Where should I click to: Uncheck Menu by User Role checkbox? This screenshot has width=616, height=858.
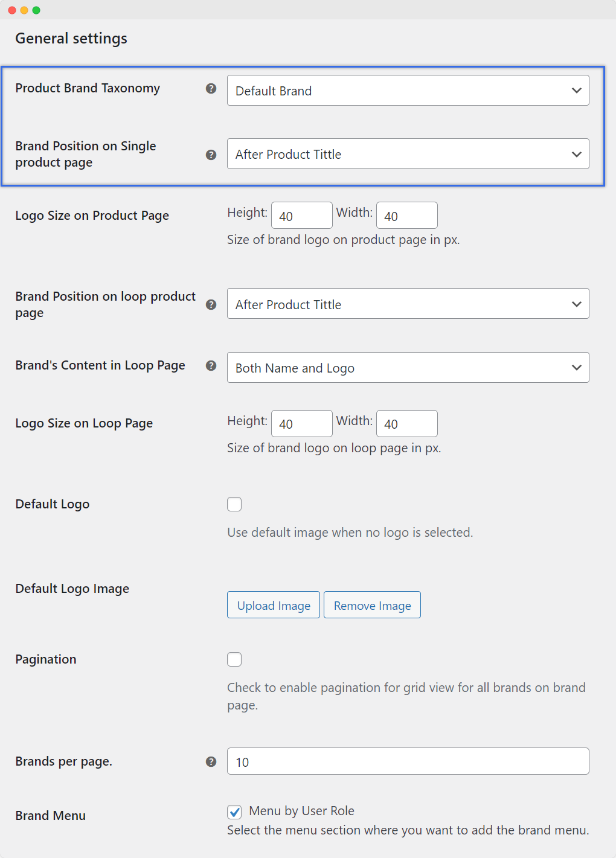[x=234, y=812]
